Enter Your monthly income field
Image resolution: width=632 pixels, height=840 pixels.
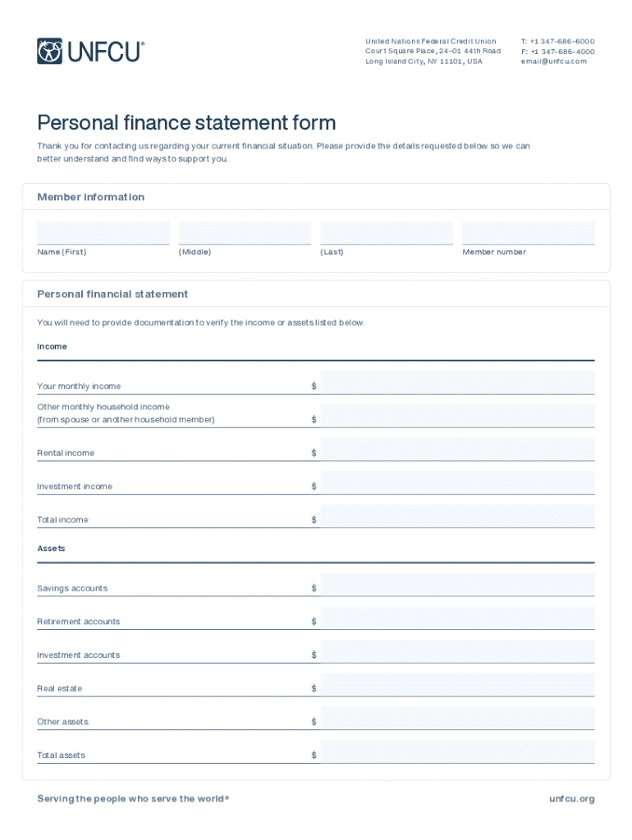[x=457, y=383]
